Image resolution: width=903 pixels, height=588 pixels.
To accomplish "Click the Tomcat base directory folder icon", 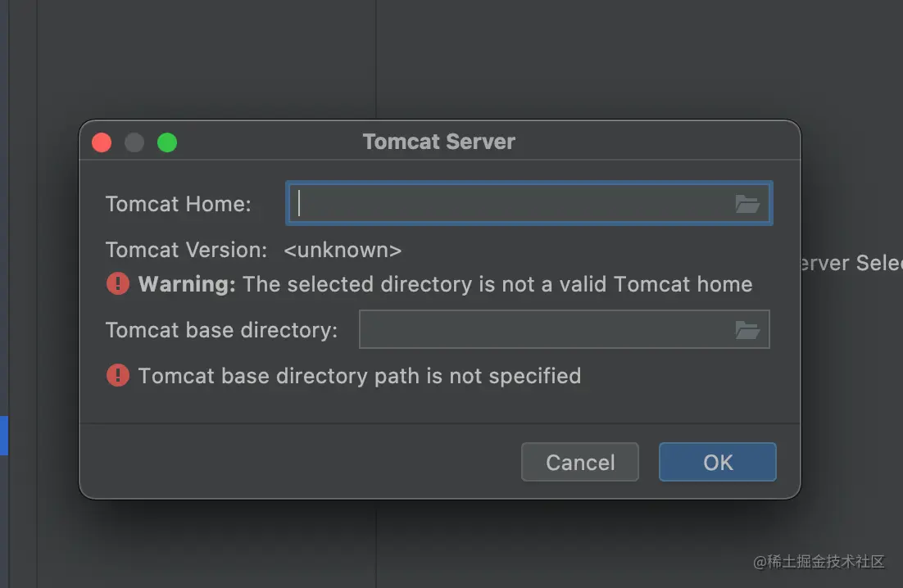I will [x=746, y=330].
